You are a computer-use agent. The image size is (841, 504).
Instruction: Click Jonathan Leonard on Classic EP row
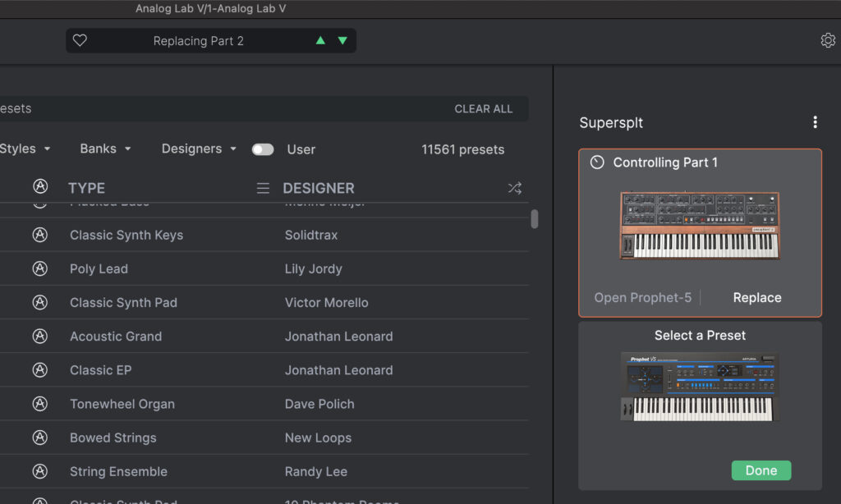pos(339,370)
